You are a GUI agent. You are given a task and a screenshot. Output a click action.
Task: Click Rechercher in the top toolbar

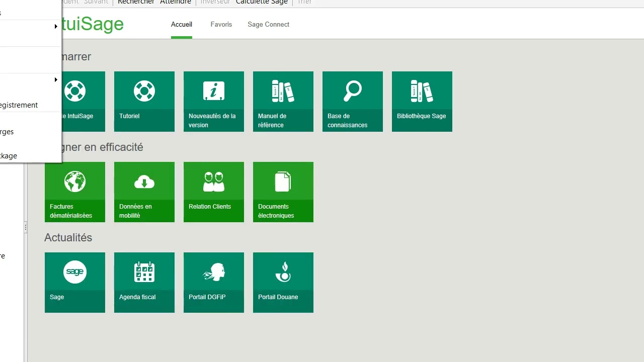136,3
